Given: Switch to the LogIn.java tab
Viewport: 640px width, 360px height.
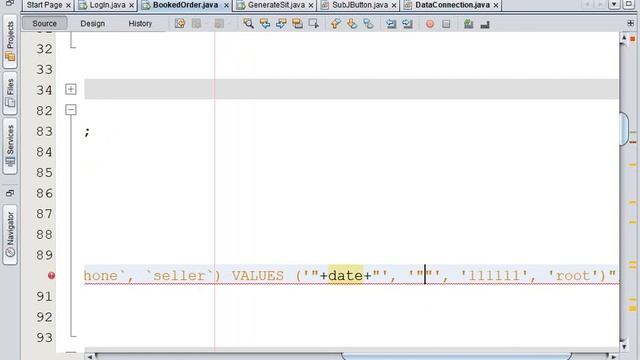Looking at the screenshot, I should pyautogui.click(x=107, y=5).
